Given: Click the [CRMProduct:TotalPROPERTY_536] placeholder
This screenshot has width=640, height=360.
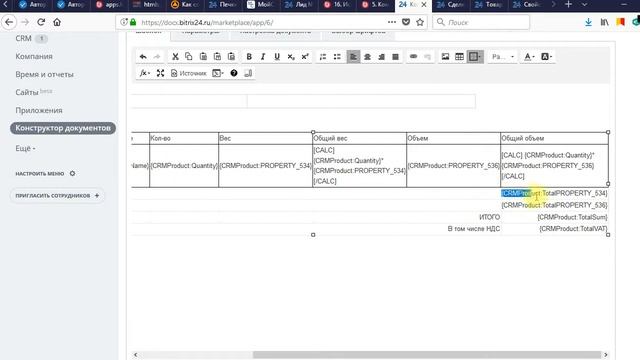Looking at the screenshot, I should click(554, 205).
